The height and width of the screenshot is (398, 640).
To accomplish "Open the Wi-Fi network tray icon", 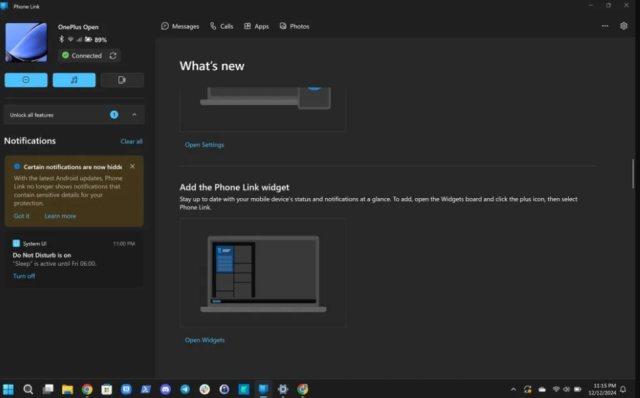I will 556,389.
